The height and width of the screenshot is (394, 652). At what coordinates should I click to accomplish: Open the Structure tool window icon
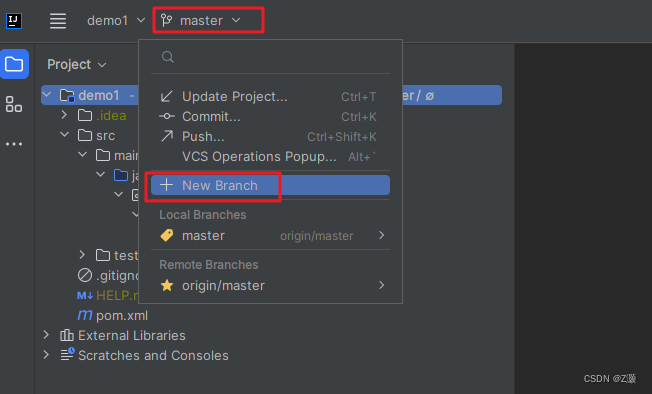14,104
